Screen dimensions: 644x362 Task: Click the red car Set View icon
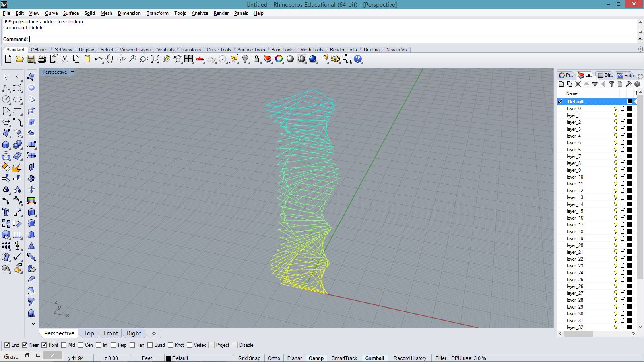click(200, 59)
